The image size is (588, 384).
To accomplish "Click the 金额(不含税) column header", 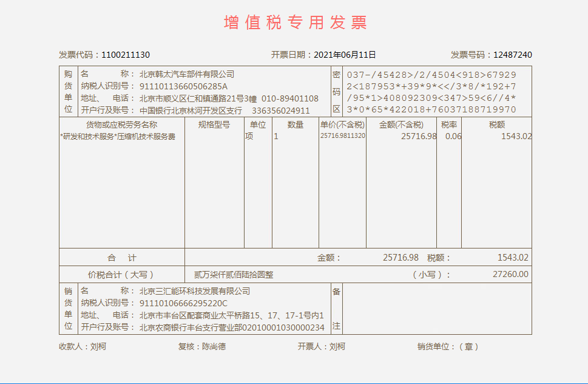I will (401, 125).
